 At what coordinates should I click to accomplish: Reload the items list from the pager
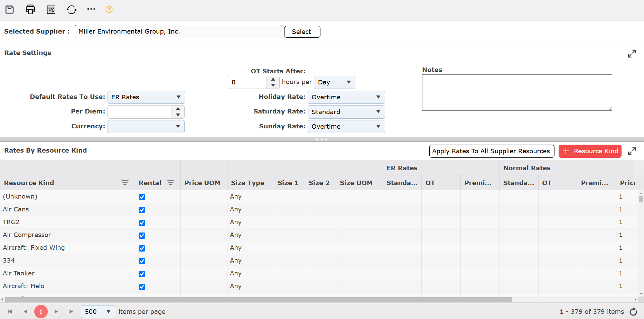(x=634, y=311)
